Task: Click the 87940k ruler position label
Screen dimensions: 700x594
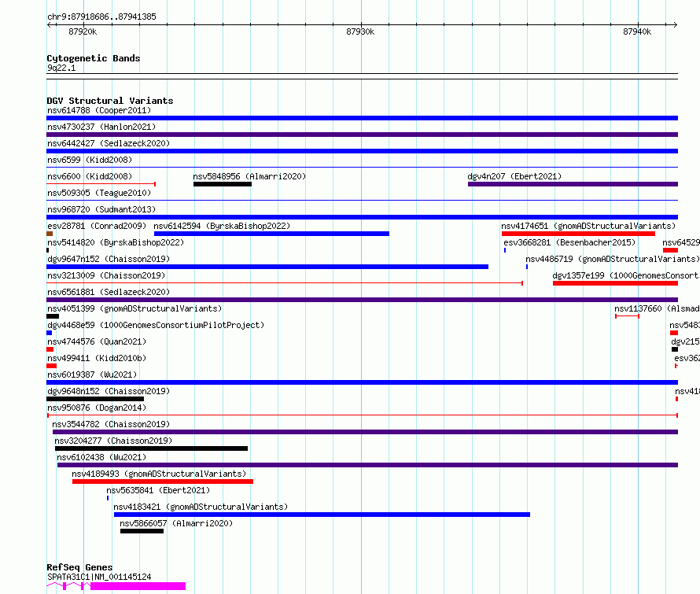Action: pyautogui.click(x=637, y=31)
